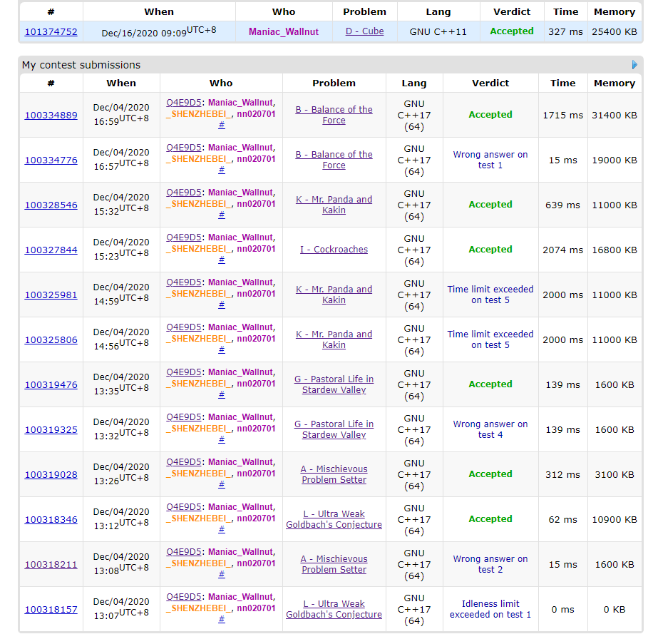Image resolution: width=653 pixels, height=644 pixels.
Task: Open K - Mr. Panda and Kakin in accepted row
Action: [x=334, y=205]
